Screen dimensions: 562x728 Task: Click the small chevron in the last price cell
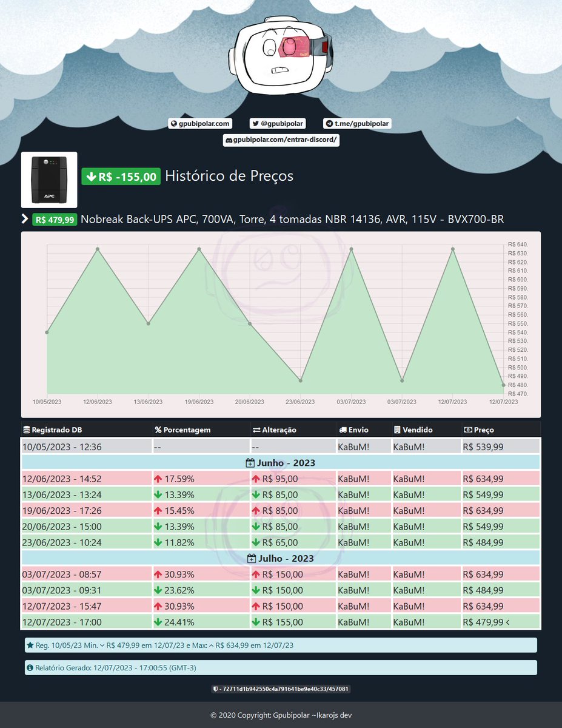507,622
